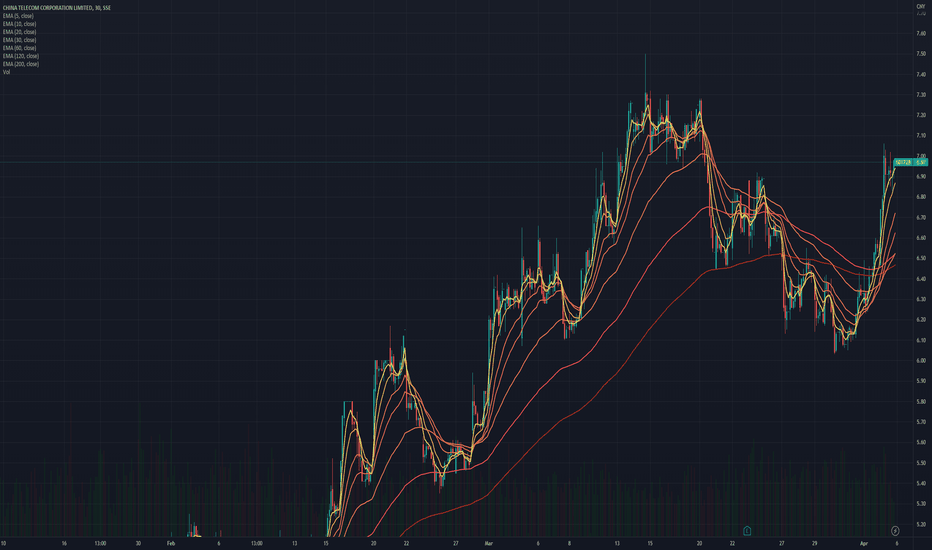Select the EMA (30, close) indicator legend
The height and width of the screenshot is (550, 932).
click(x=20, y=40)
